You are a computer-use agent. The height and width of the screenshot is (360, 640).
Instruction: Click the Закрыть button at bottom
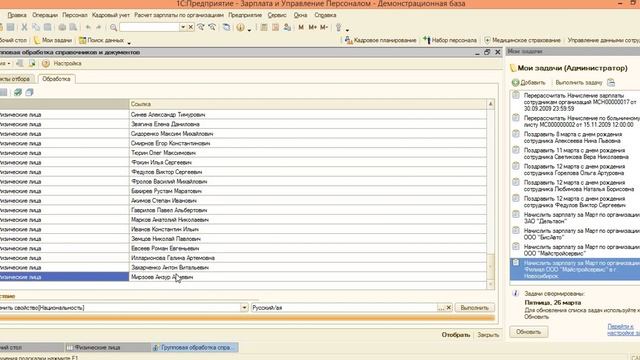(488, 335)
